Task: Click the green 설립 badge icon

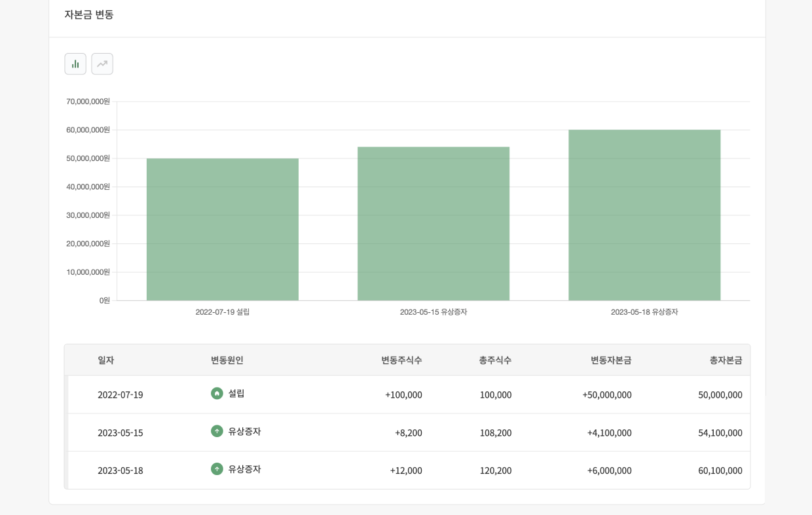Action: point(217,394)
